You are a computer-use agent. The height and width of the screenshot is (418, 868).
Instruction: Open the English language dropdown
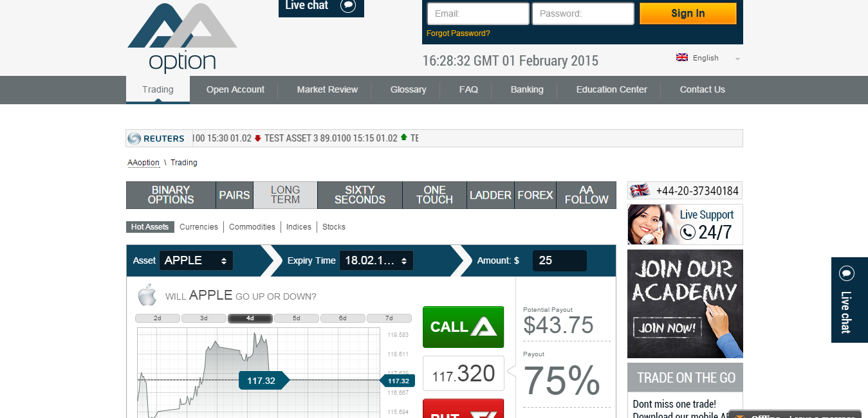click(x=708, y=58)
